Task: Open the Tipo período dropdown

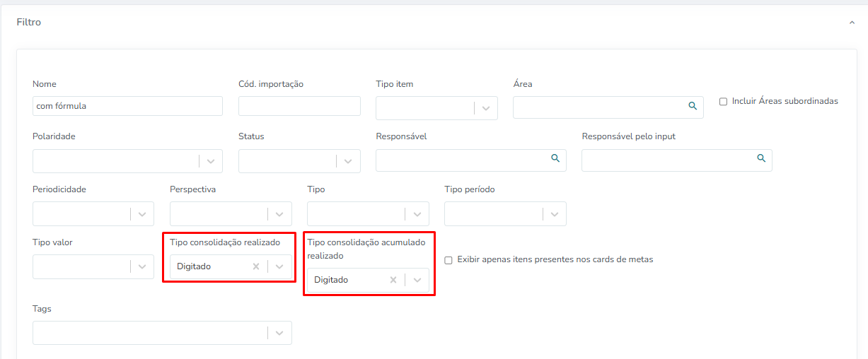Action: 554,214
